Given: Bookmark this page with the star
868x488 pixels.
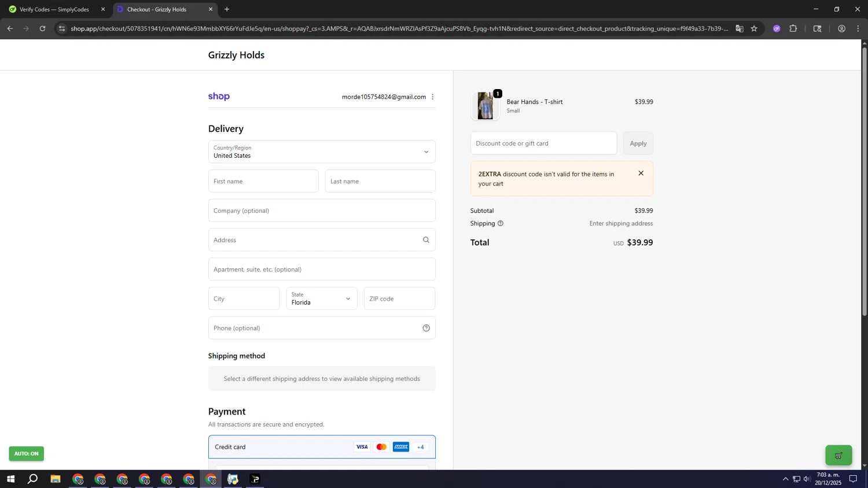Looking at the screenshot, I should 754,28.
